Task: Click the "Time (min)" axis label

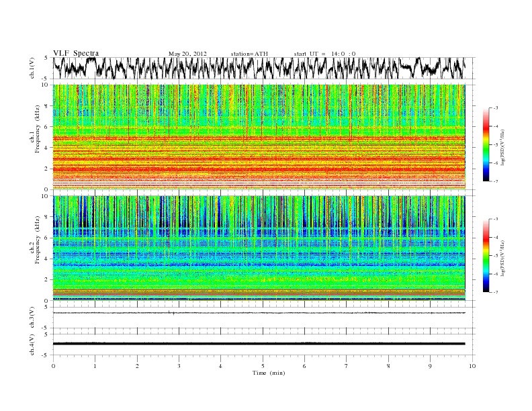Action: click(x=269, y=373)
